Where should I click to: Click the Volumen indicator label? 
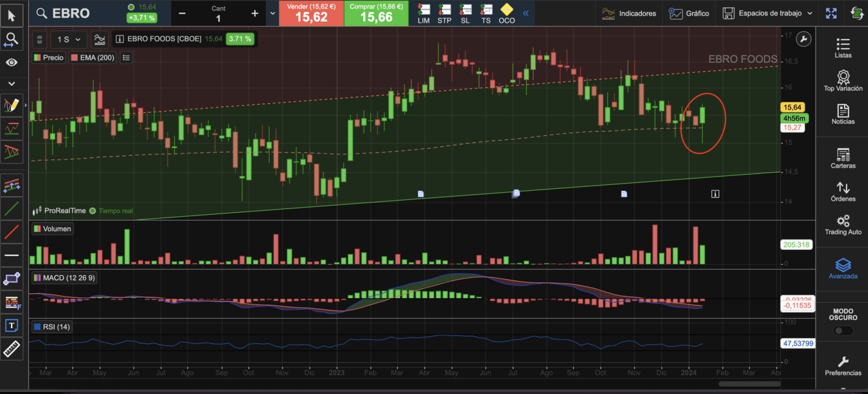[x=53, y=228]
